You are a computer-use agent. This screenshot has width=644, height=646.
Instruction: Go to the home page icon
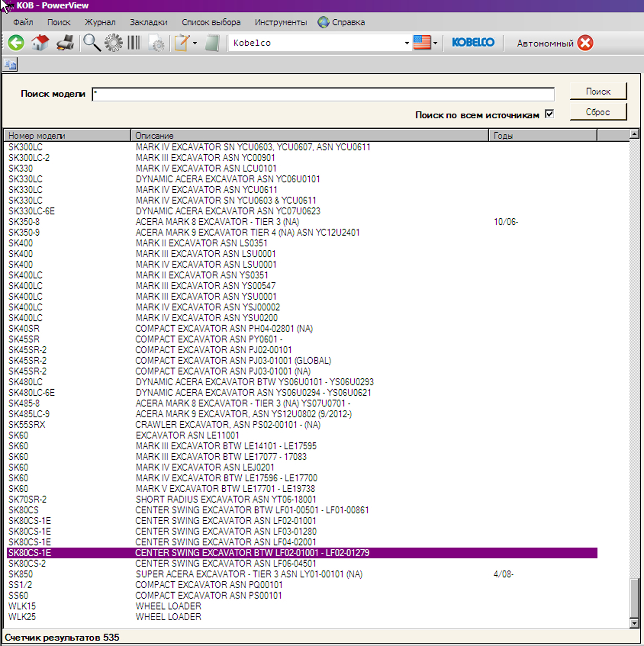coord(40,43)
